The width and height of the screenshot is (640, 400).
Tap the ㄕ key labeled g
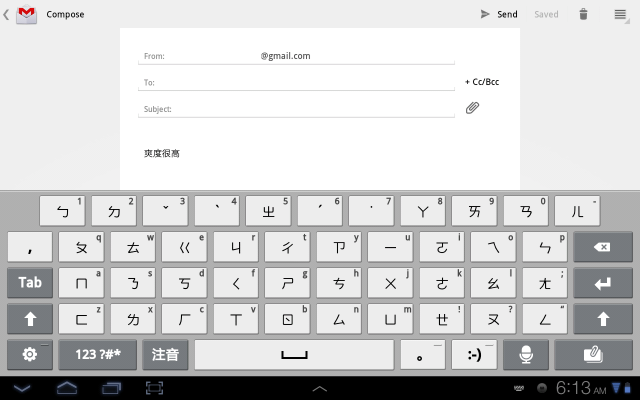pos(287,283)
